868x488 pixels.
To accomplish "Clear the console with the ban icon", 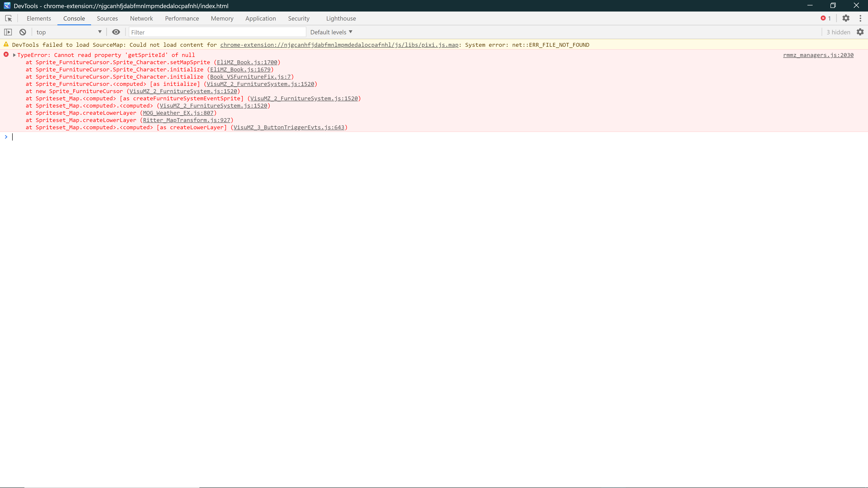I will [23, 32].
